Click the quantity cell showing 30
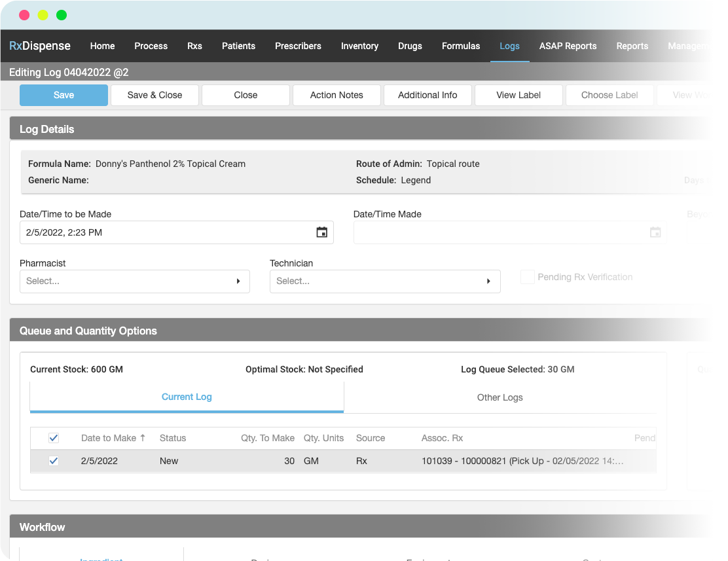 (289, 461)
